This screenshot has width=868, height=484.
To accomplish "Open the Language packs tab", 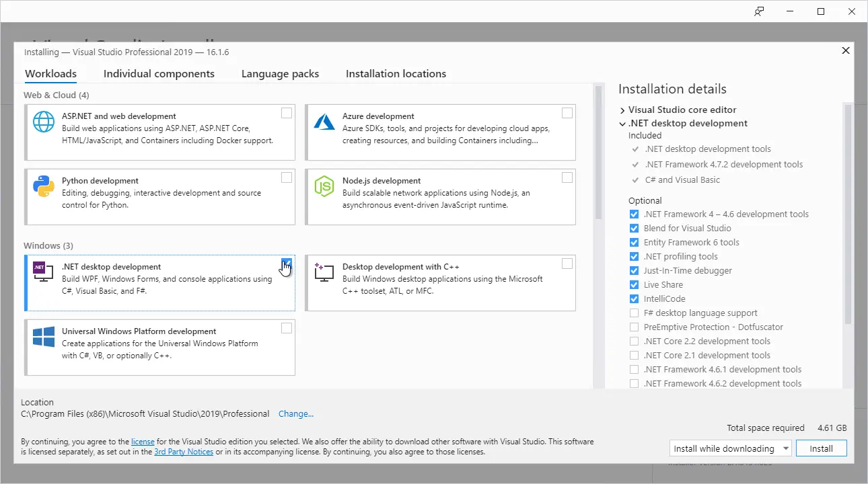I will pyautogui.click(x=280, y=74).
